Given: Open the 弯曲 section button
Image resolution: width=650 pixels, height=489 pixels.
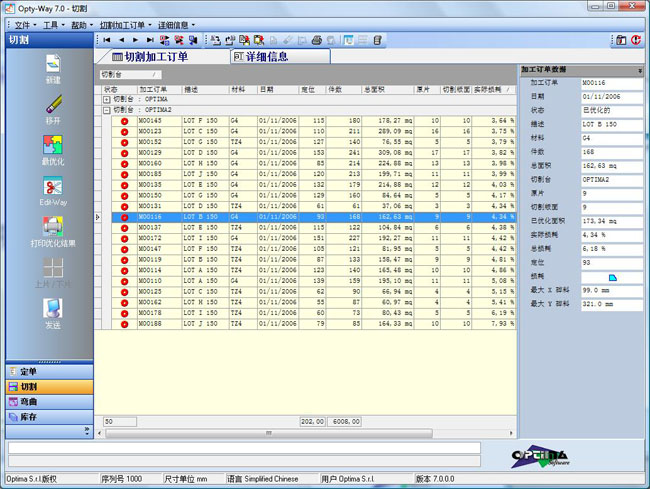Looking at the screenshot, I should [x=49, y=402].
